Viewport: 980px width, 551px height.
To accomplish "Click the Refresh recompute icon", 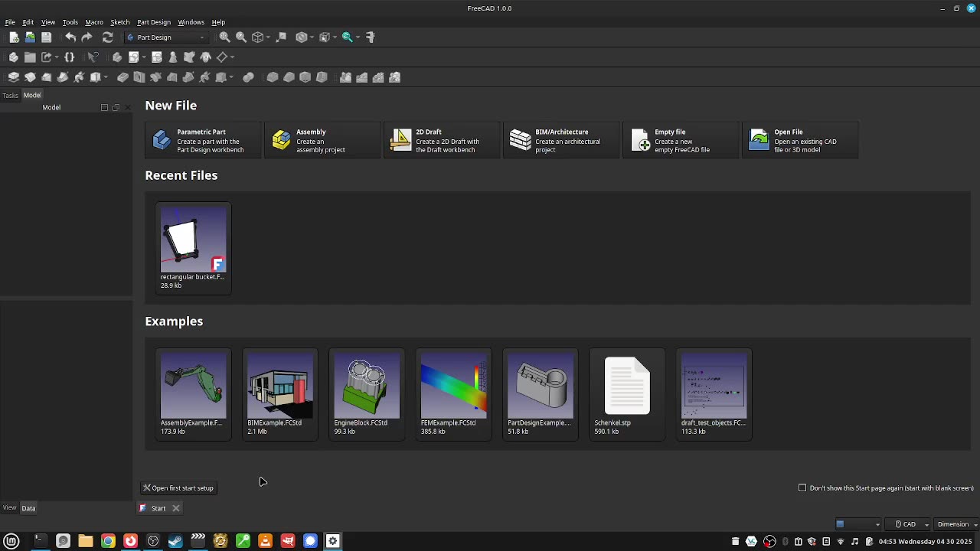I will tap(108, 37).
